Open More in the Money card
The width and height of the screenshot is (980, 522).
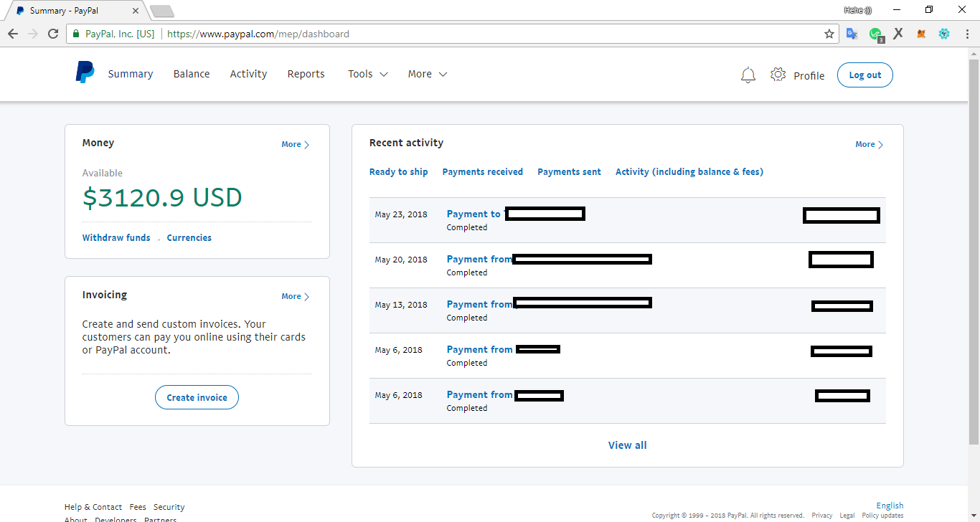click(x=296, y=144)
